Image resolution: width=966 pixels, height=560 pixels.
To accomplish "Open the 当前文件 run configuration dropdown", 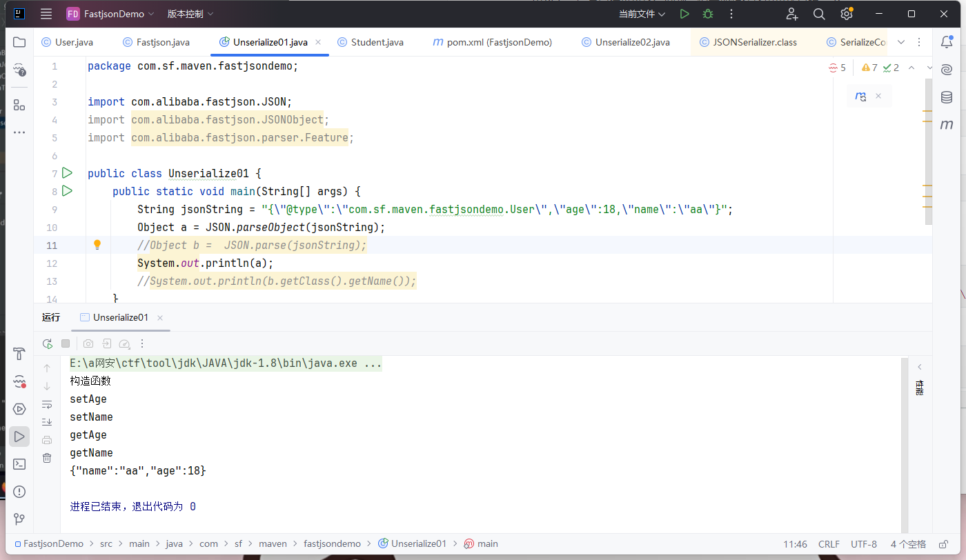I will 642,14.
